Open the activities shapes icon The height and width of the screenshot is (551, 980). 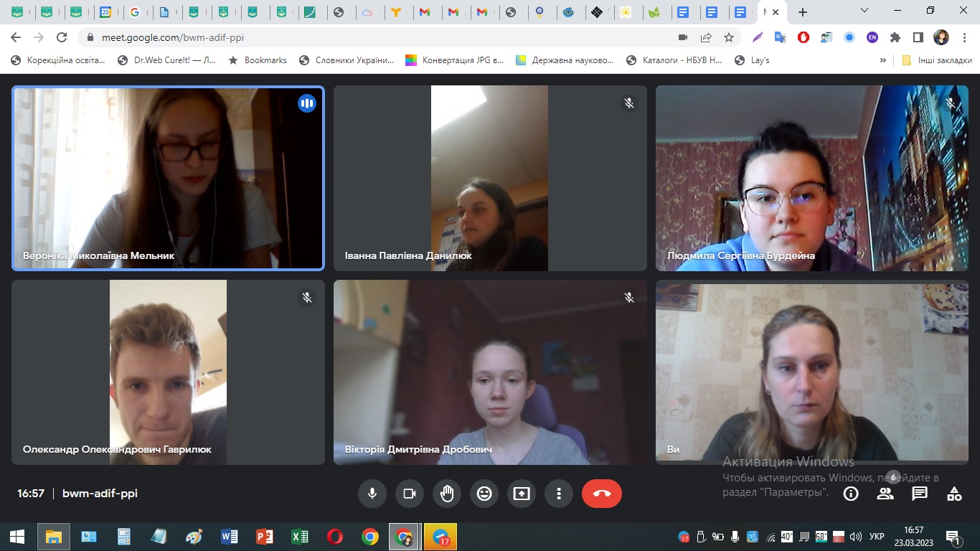[x=954, y=494]
